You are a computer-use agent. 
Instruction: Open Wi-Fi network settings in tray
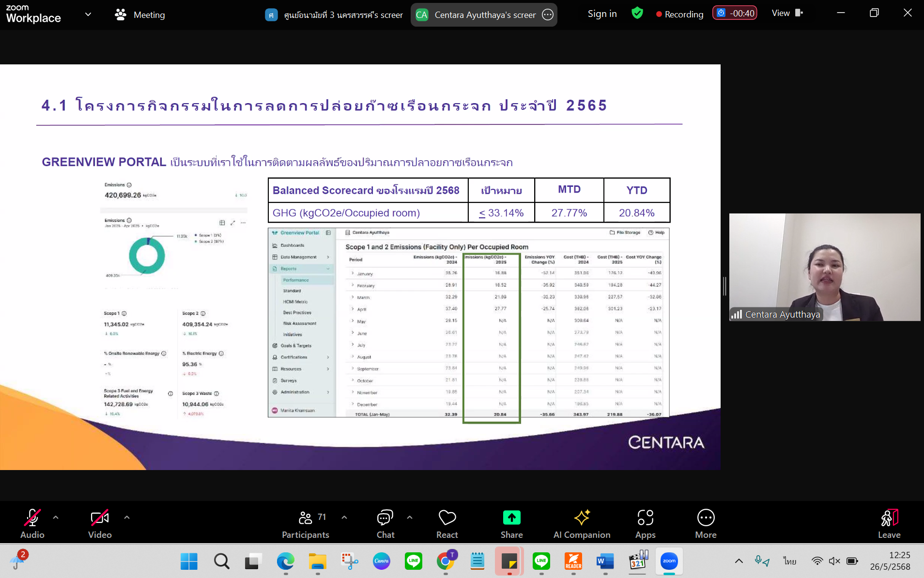point(817,562)
